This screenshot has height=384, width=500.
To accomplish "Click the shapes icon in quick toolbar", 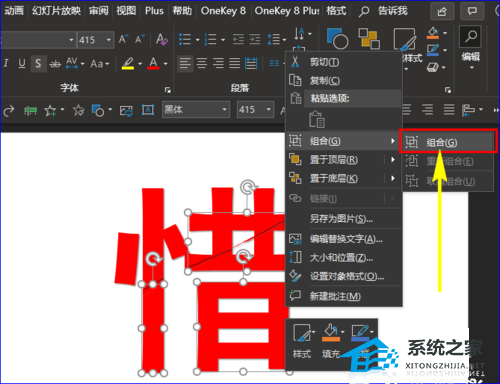I will pyautogui.click(x=99, y=110).
